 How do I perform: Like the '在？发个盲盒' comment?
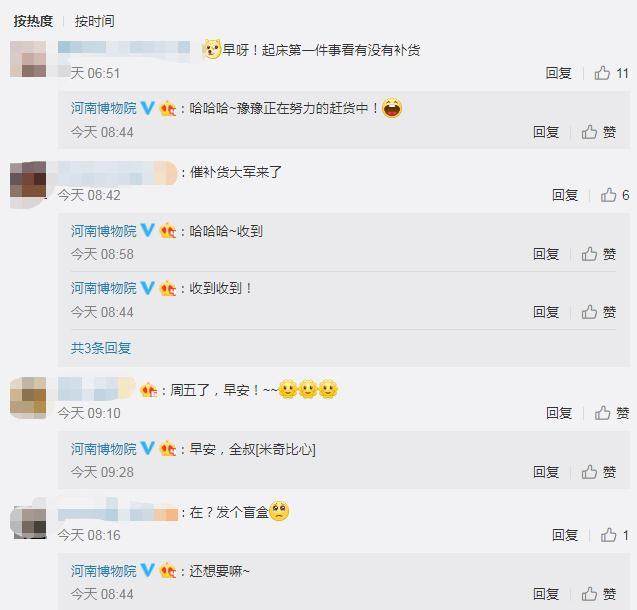point(615,535)
